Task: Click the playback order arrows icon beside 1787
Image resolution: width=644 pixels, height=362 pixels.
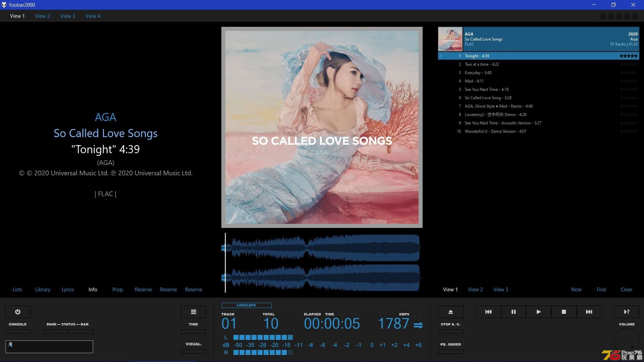Action: 418,325
